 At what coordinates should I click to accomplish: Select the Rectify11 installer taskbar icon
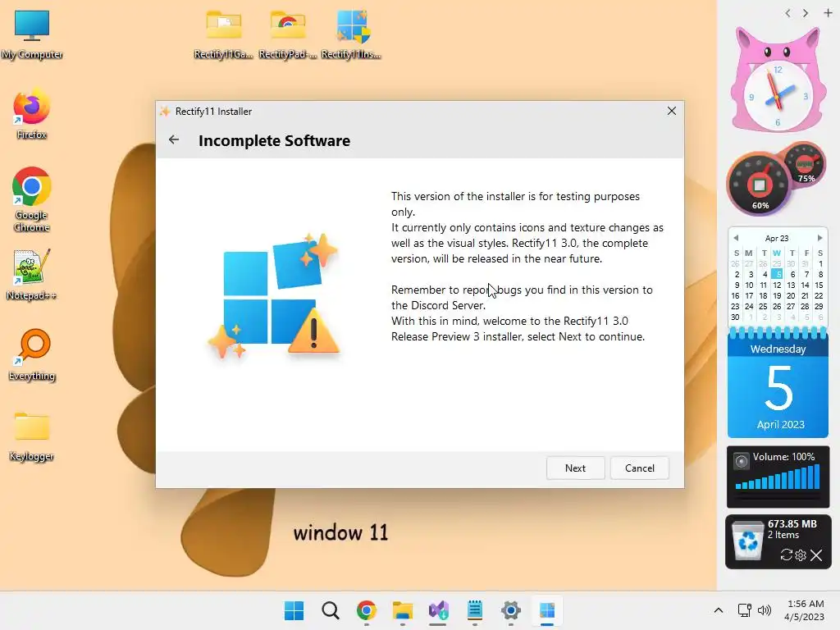click(547, 610)
